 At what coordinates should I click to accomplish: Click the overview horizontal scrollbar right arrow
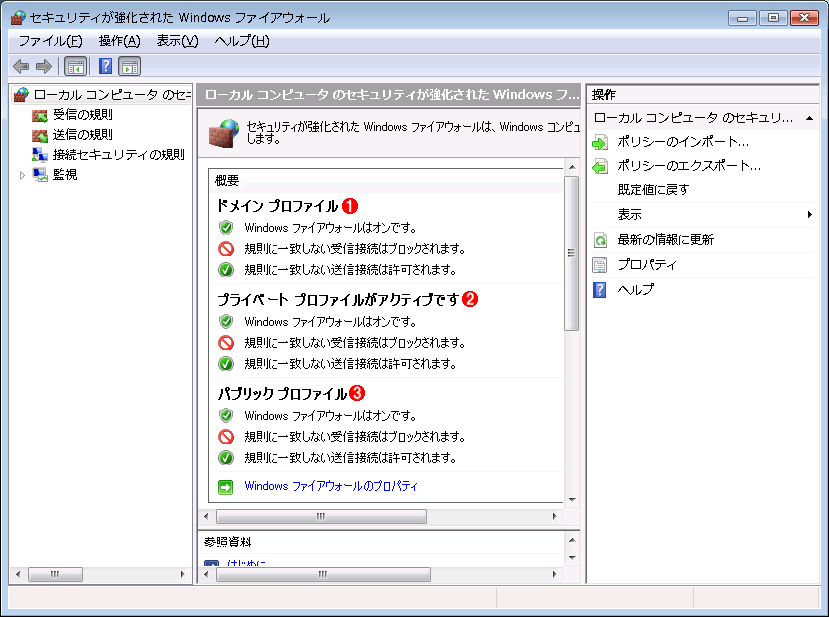(554, 517)
